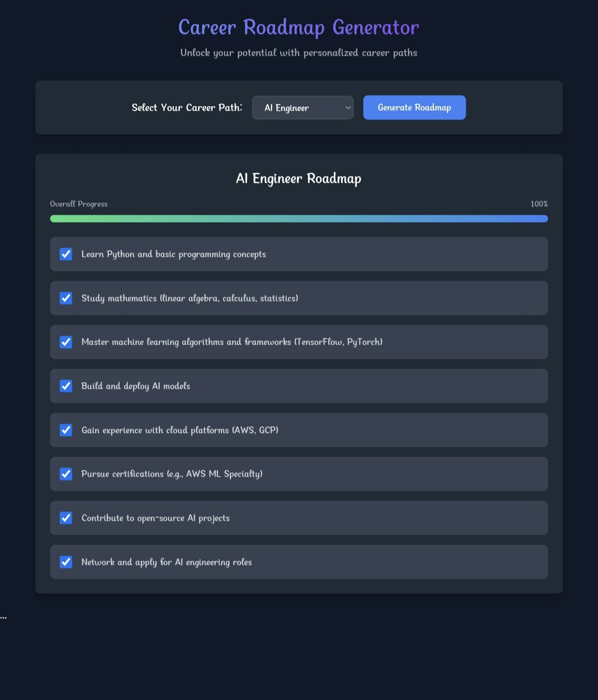The width and height of the screenshot is (598, 700).
Task: Click the 100% progress label
Action: pos(539,204)
